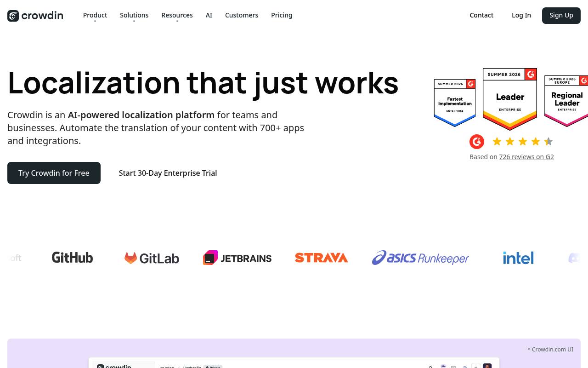This screenshot has height=368, width=588.
Task: Open the 726 reviews on G2 link
Action: coord(526,157)
